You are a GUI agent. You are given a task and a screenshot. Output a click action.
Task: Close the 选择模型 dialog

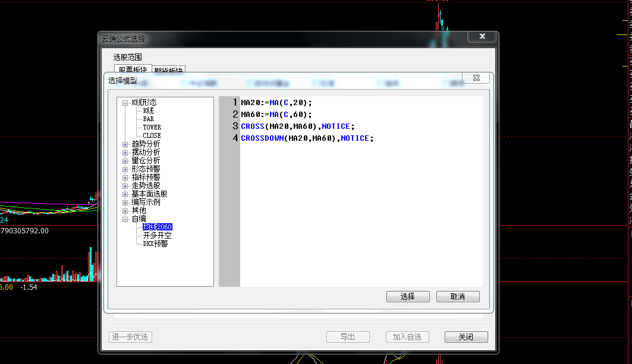pos(476,78)
